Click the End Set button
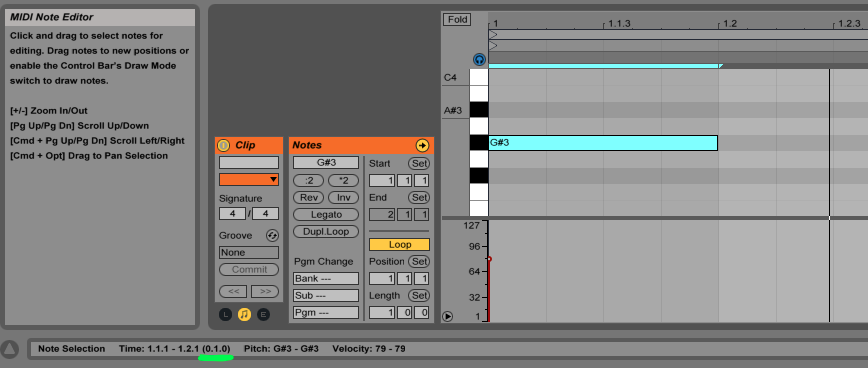 coord(418,198)
